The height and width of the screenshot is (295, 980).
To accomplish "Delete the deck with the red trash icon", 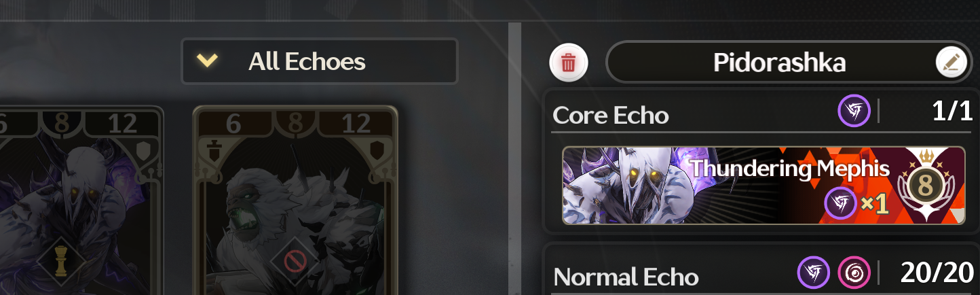I will [x=569, y=63].
